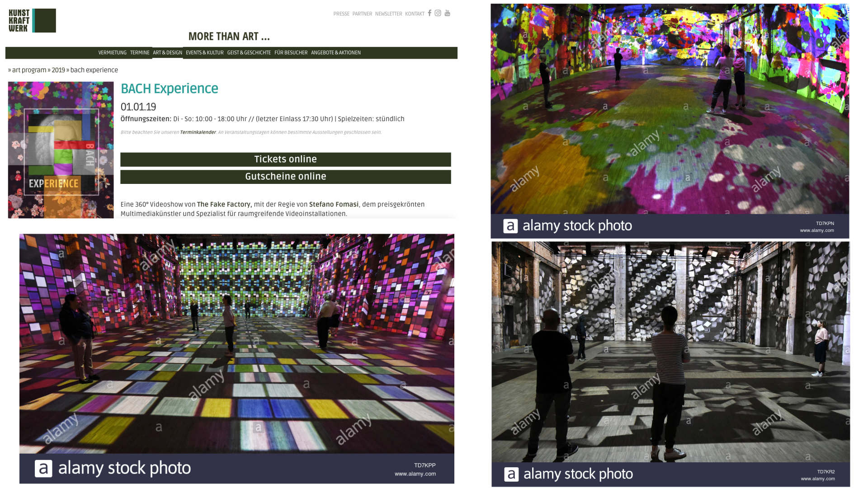Open the YouTube icon link
This screenshot has height=488, width=868.
click(x=447, y=13)
